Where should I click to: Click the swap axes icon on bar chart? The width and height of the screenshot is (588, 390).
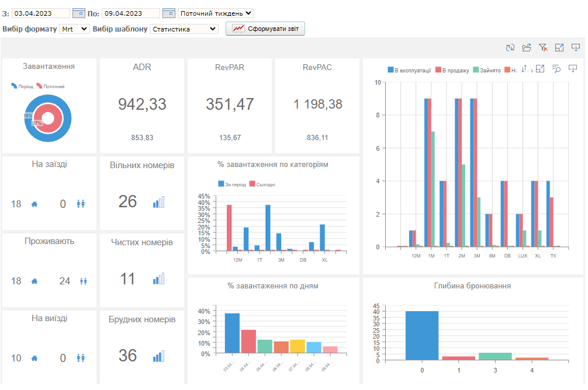[524, 69]
